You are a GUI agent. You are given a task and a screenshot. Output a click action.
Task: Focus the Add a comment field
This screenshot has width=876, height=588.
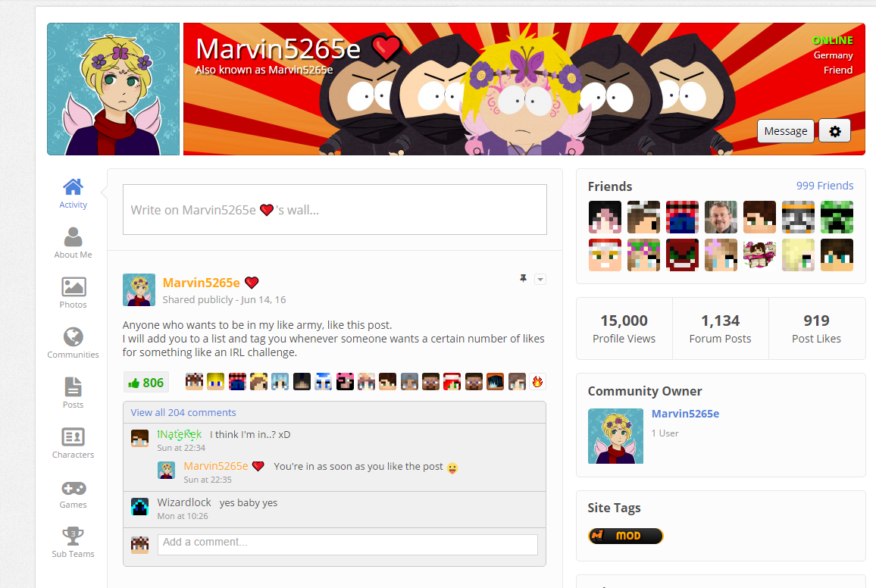click(x=348, y=545)
